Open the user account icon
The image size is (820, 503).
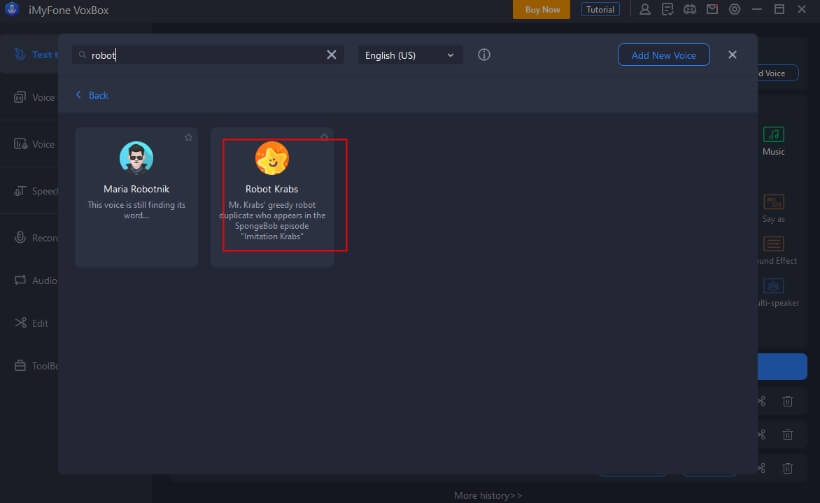(645, 9)
